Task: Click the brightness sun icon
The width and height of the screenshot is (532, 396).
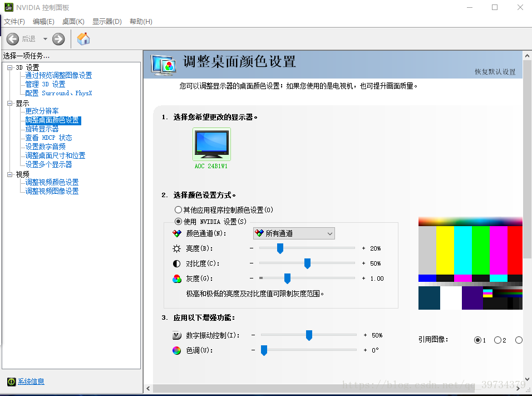Action: tap(177, 248)
